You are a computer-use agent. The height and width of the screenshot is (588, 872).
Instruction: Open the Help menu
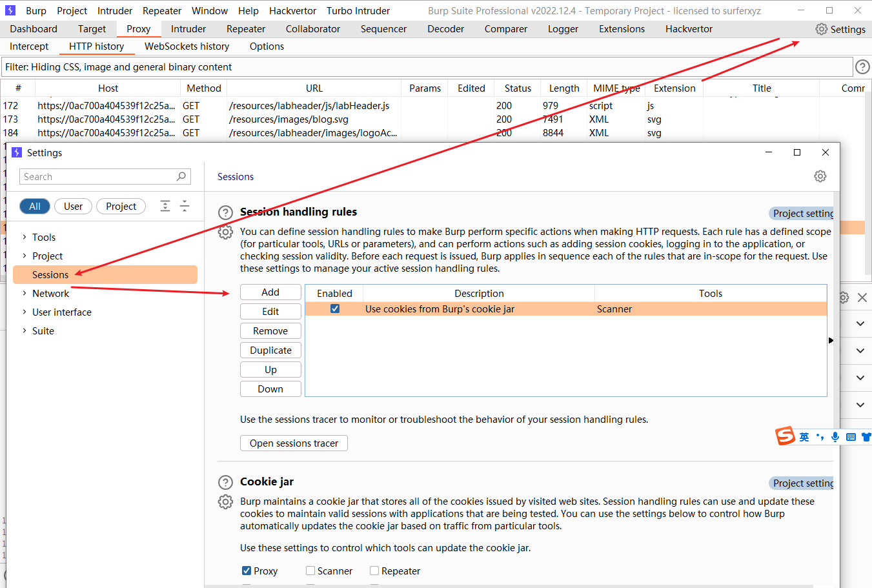point(248,10)
